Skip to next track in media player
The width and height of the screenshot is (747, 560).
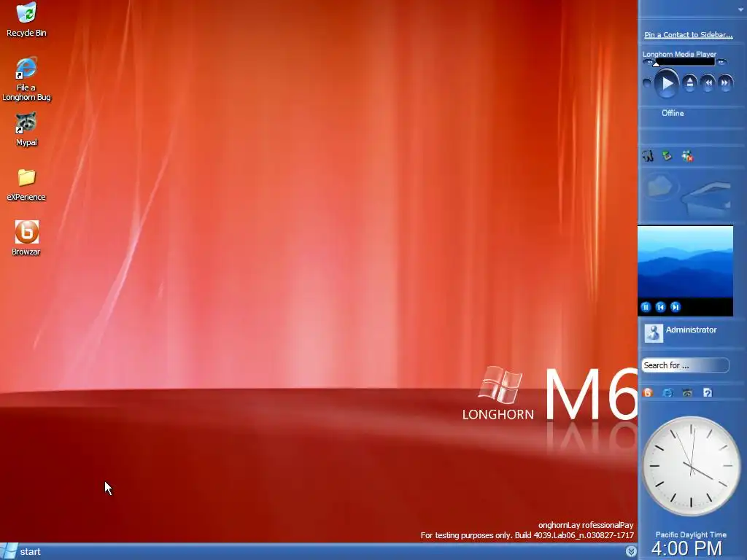(724, 83)
